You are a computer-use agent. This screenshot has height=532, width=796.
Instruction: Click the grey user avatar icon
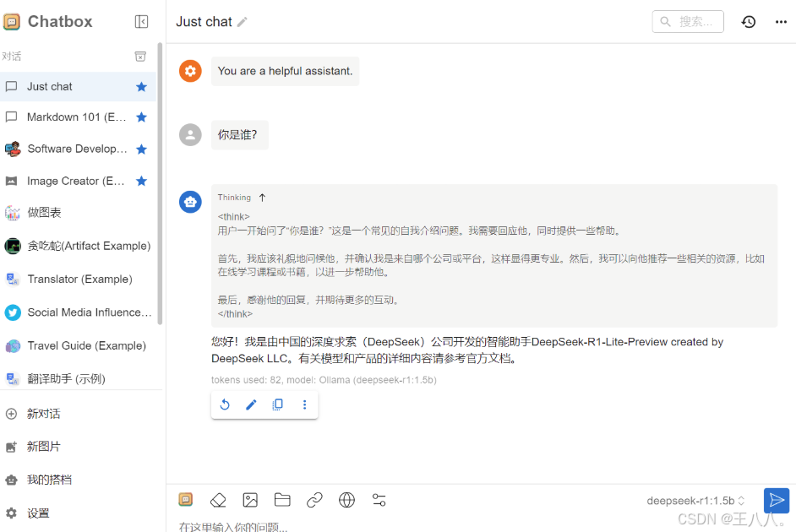190,135
